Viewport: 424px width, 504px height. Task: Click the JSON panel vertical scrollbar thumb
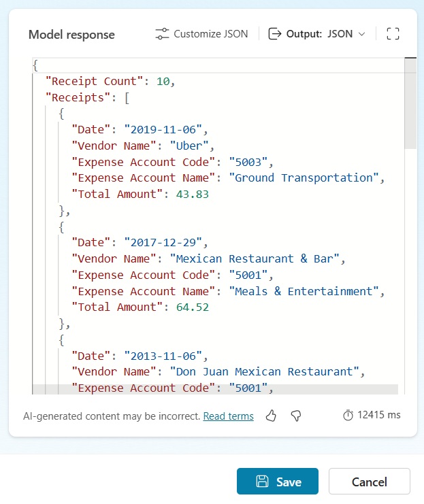click(x=410, y=102)
